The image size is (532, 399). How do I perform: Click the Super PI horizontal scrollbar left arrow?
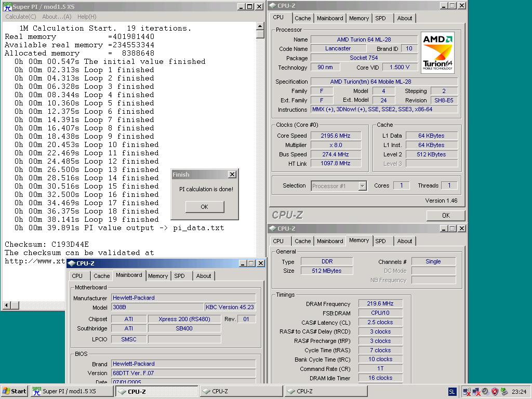click(6, 305)
